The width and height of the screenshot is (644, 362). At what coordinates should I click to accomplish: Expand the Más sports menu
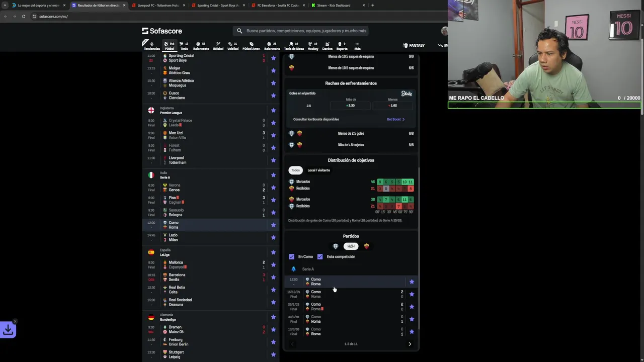[357, 46]
